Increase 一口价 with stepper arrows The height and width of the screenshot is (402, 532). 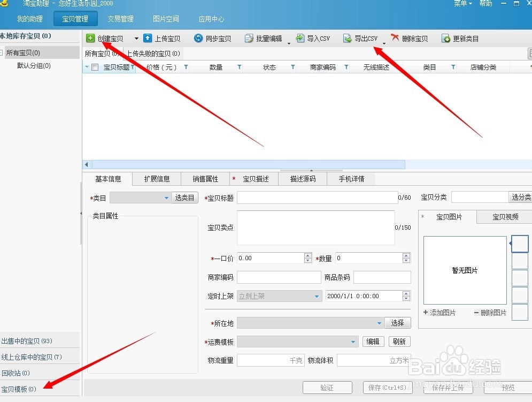[308, 255]
